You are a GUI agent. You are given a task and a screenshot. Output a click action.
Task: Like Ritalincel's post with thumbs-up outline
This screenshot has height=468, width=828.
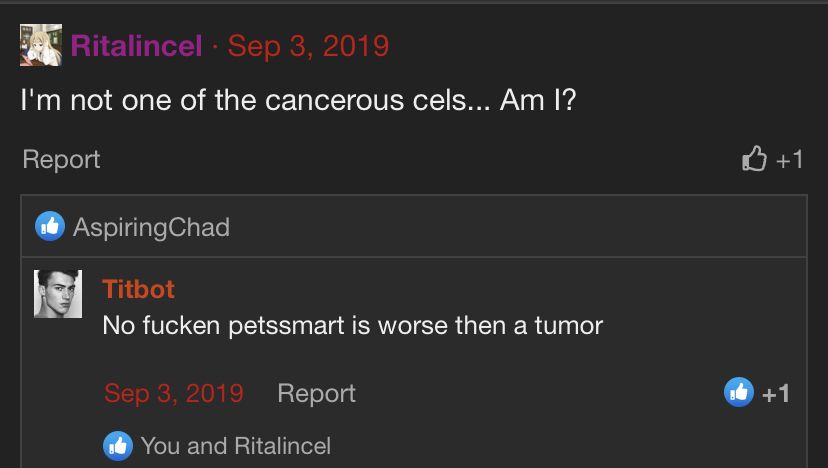[x=754, y=159]
